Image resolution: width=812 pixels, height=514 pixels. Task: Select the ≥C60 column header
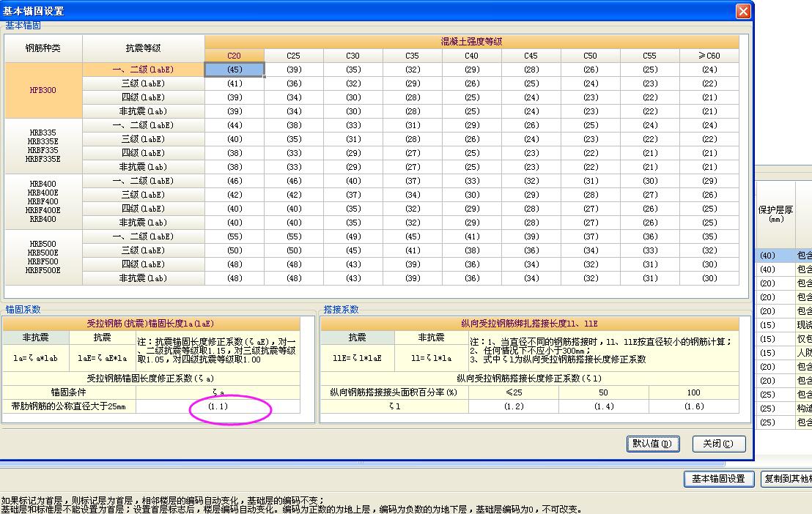(x=709, y=56)
